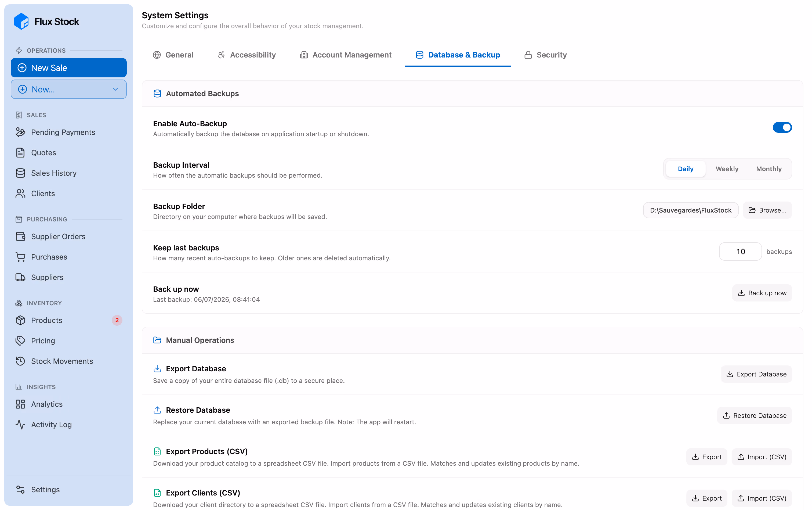The width and height of the screenshot is (812, 510).
Task: Open Stock Movements page
Action: 69,361
